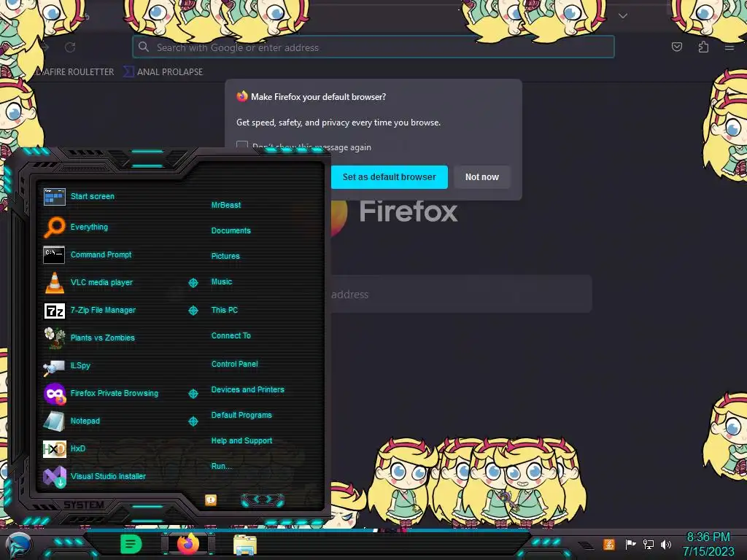Screen dimensions: 747x560
Task: Open the ANAL PROLAPSE bookmark
Action: [x=163, y=72]
